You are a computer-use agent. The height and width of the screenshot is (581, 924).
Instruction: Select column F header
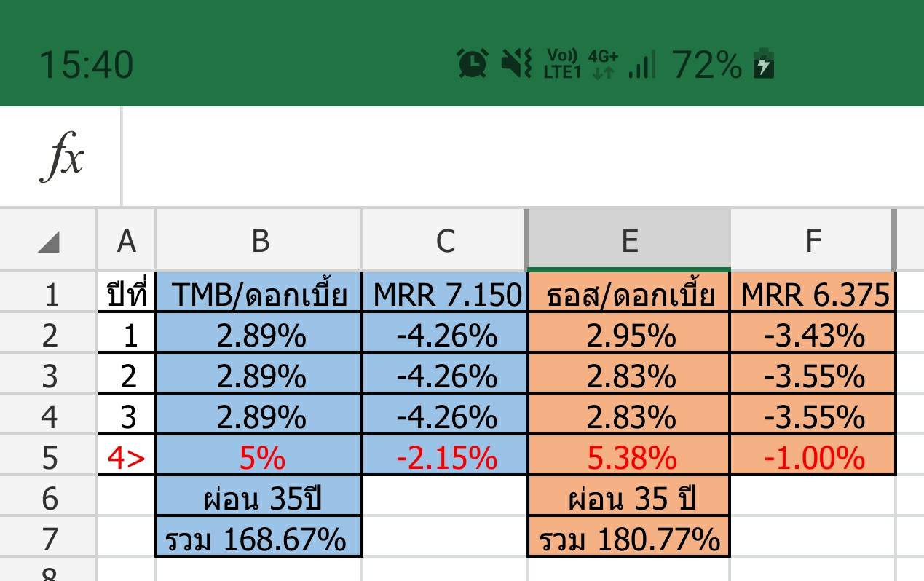(813, 240)
